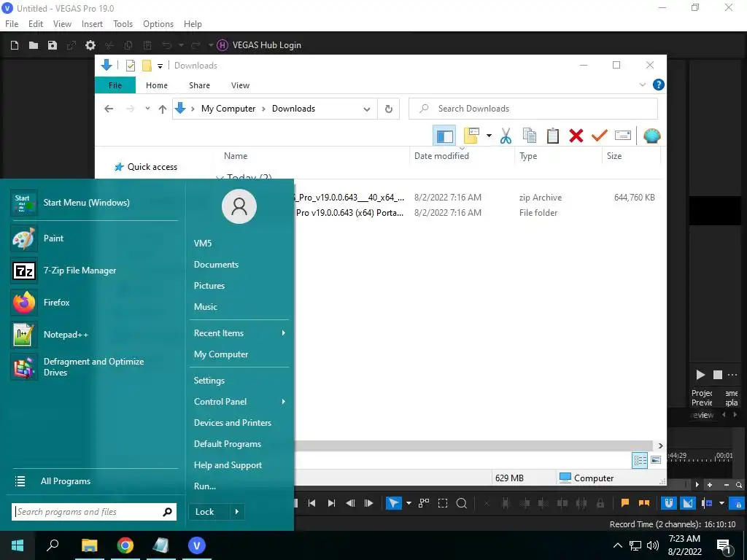Open Defragment and Optimize Drives
Viewport: 747px width, 560px height.
pos(94,367)
